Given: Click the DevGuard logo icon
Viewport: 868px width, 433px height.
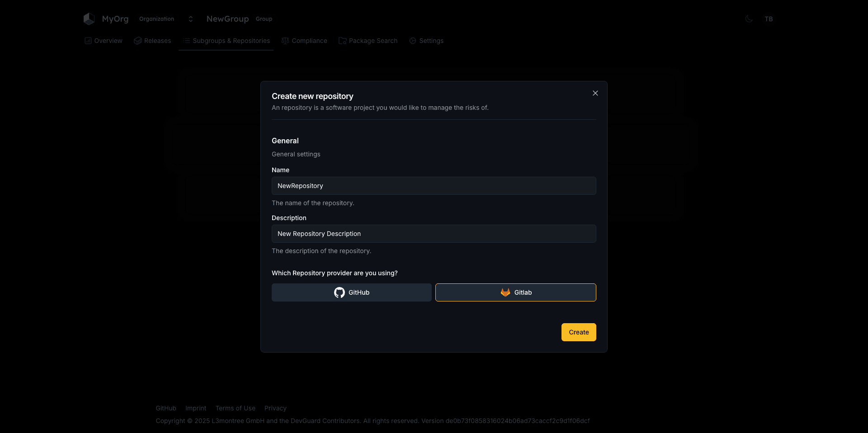Looking at the screenshot, I should click(x=89, y=19).
